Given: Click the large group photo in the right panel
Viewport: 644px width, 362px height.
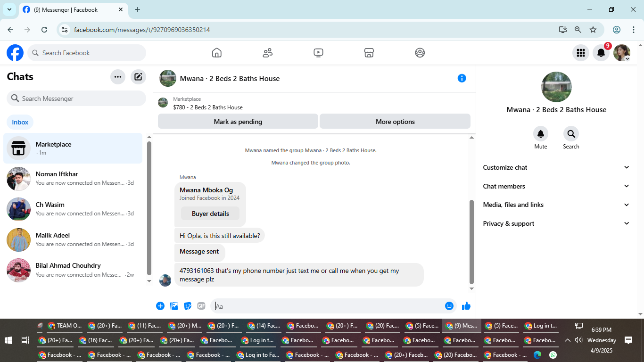Looking at the screenshot, I should coord(556,87).
